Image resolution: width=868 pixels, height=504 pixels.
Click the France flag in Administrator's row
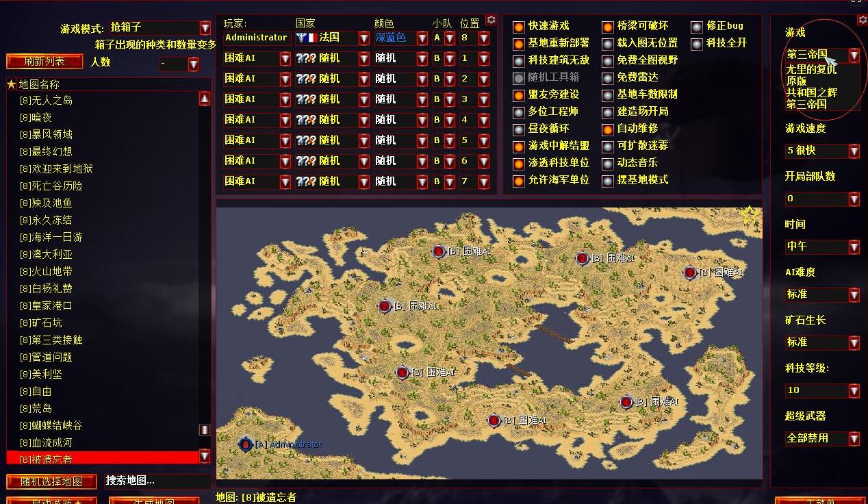[x=306, y=38]
